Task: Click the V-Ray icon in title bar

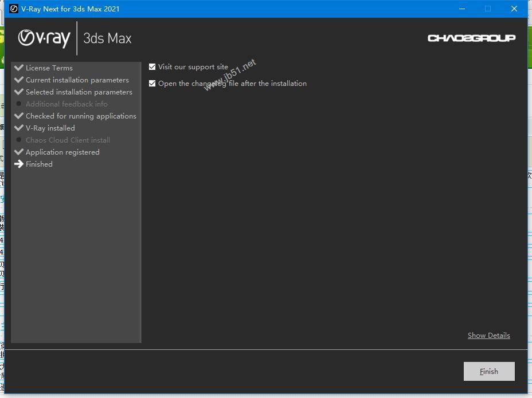Action: coord(14,9)
